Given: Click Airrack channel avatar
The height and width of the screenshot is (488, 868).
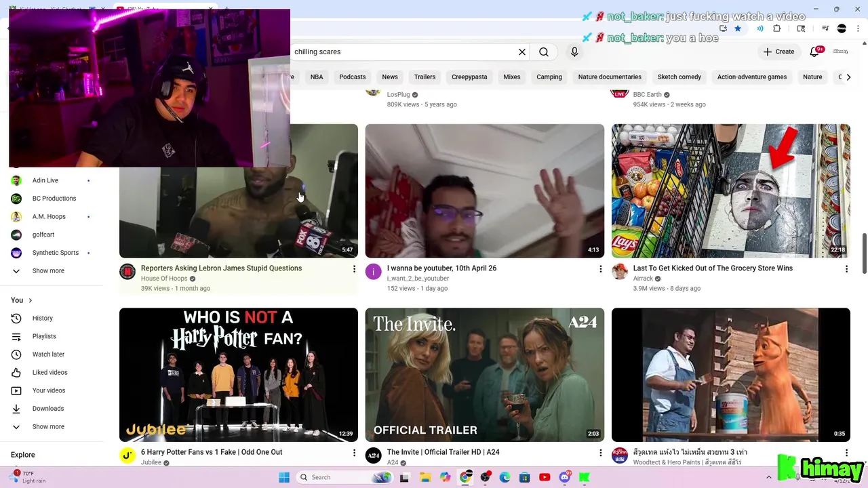Looking at the screenshot, I should [x=620, y=272].
